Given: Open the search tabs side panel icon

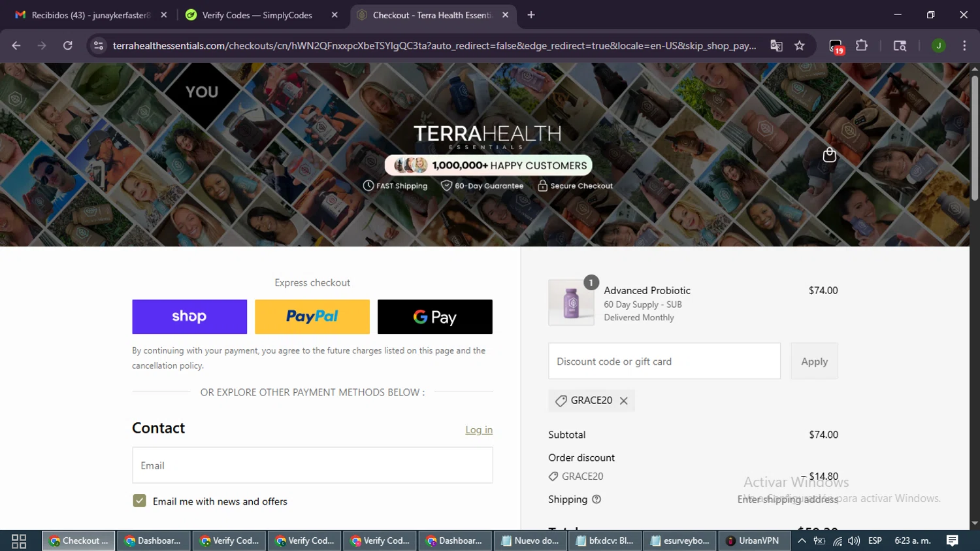Looking at the screenshot, I should click(900, 46).
